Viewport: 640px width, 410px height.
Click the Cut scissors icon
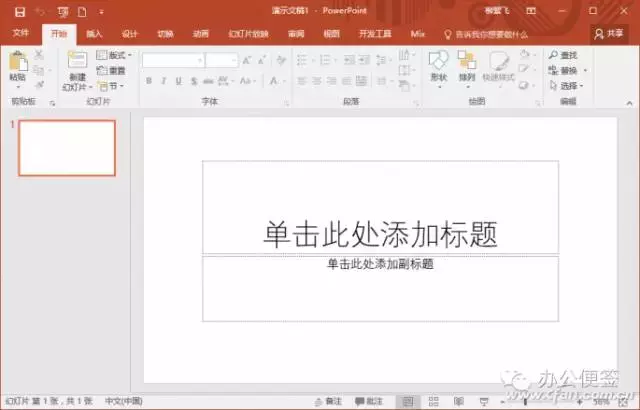(39, 55)
